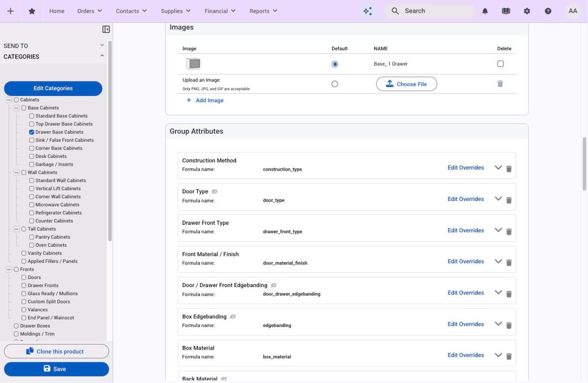Click the sidebar categories scrollbar
Viewport: 588px width, 383px height.
click(x=110, y=141)
